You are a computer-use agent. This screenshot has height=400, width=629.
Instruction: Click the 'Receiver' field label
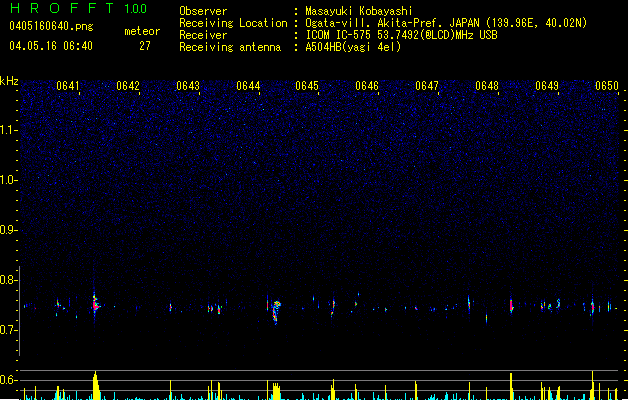click(203, 35)
